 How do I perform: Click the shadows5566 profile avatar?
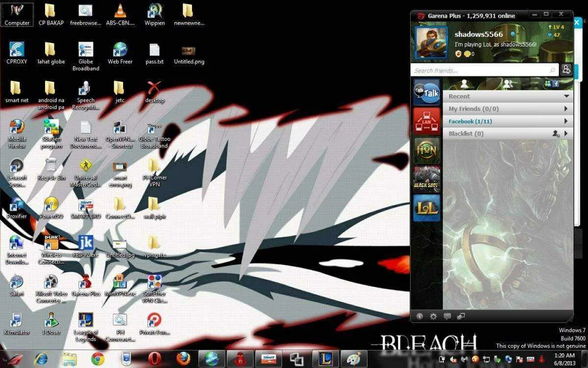coord(431,43)
